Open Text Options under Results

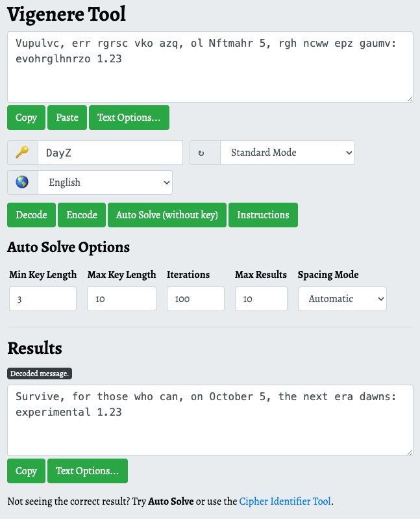[87, 471]
